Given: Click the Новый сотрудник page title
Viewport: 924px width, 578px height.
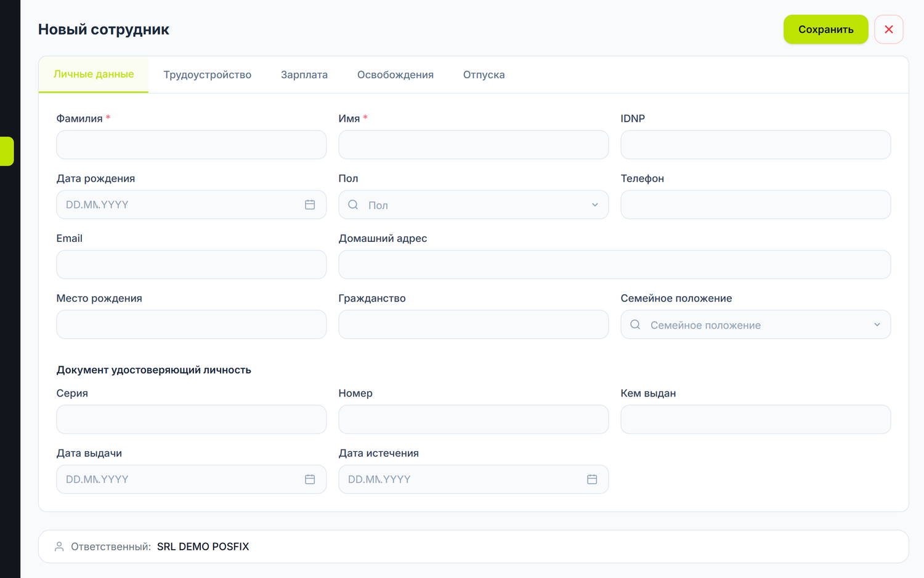Looking at the screenshot, I should (x=103, y=30).
